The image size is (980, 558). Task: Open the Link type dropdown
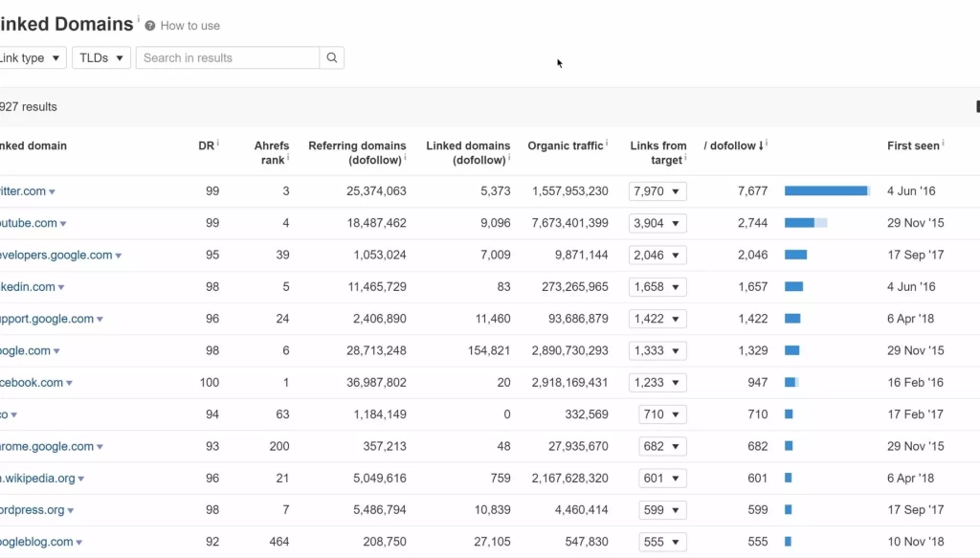31,57
